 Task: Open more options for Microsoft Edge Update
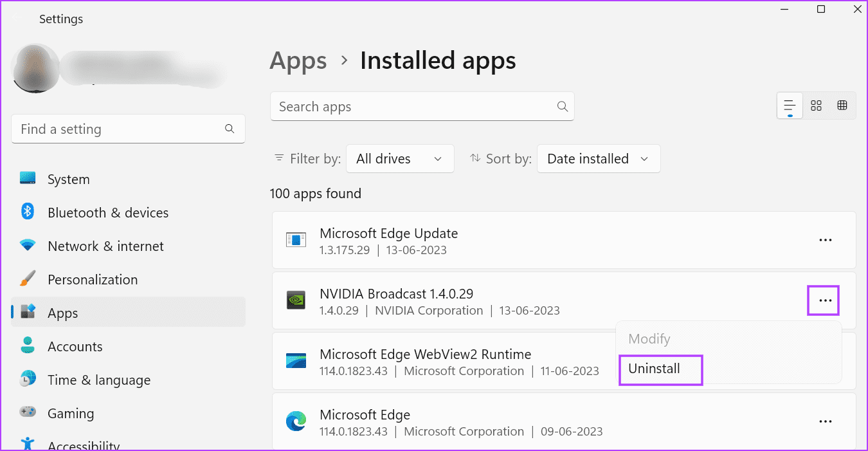(826, 240)
